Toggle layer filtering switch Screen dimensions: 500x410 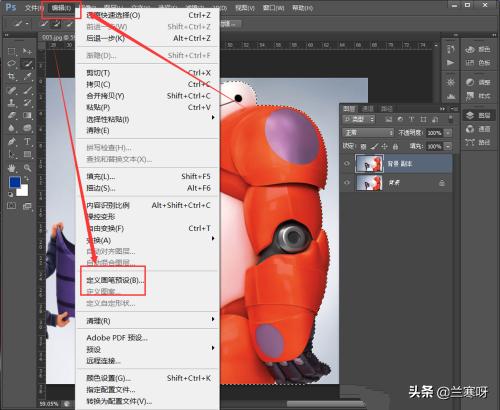click(x=451, y=119)
